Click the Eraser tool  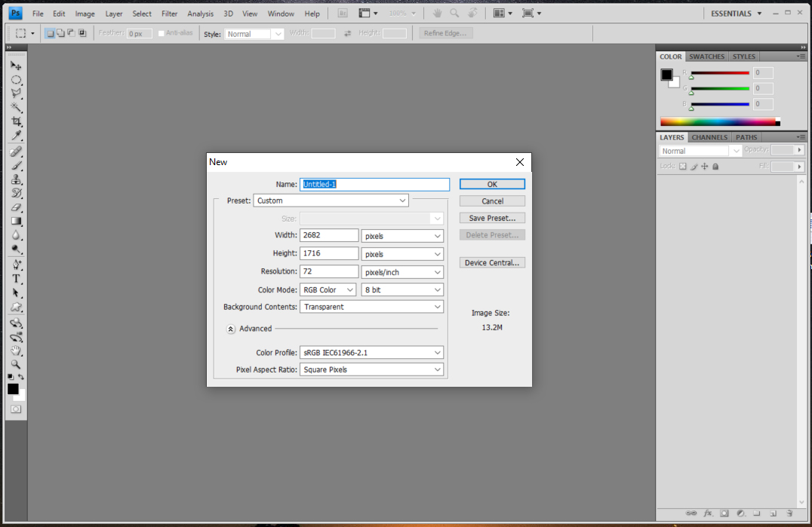pyautogui.click(x=16, y=207)
